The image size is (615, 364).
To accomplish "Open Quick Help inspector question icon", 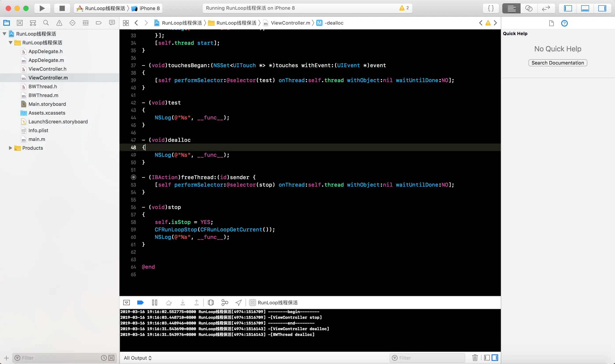I will (564, 23).
